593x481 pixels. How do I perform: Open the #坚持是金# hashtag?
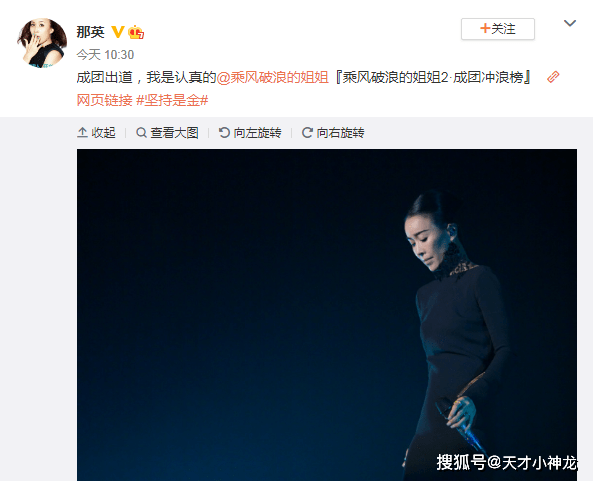tap(172, 101)
